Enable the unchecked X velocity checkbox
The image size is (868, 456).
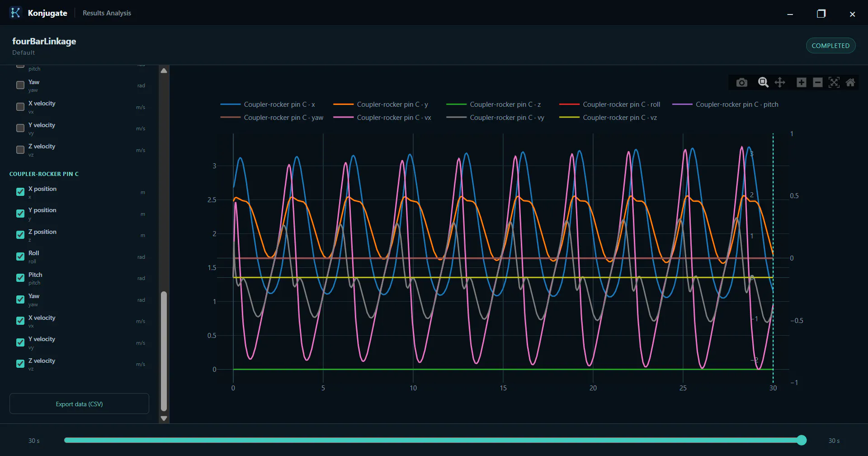[20, 107]
